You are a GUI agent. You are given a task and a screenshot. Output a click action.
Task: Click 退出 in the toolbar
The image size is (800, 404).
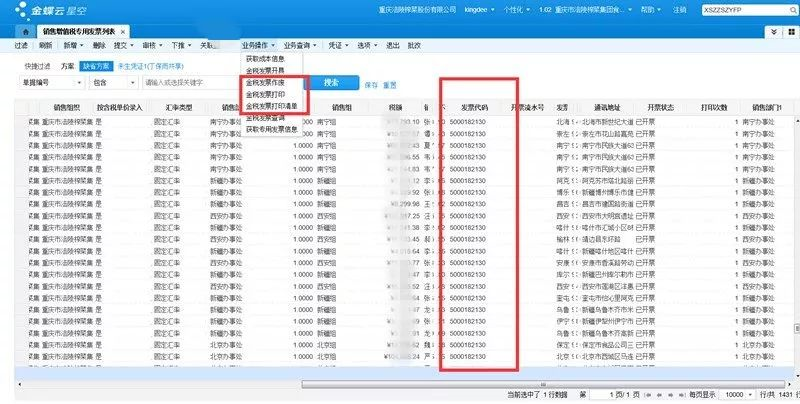(x=392, y=45)
